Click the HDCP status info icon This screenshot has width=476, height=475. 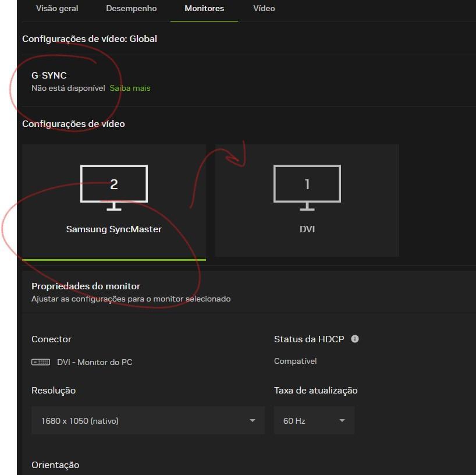354,339
